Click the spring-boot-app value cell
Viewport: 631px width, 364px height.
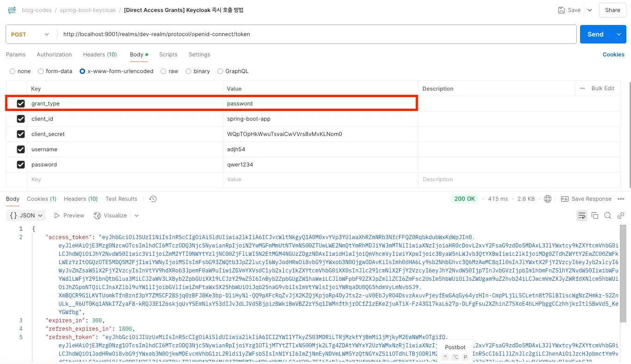[320, 119]
